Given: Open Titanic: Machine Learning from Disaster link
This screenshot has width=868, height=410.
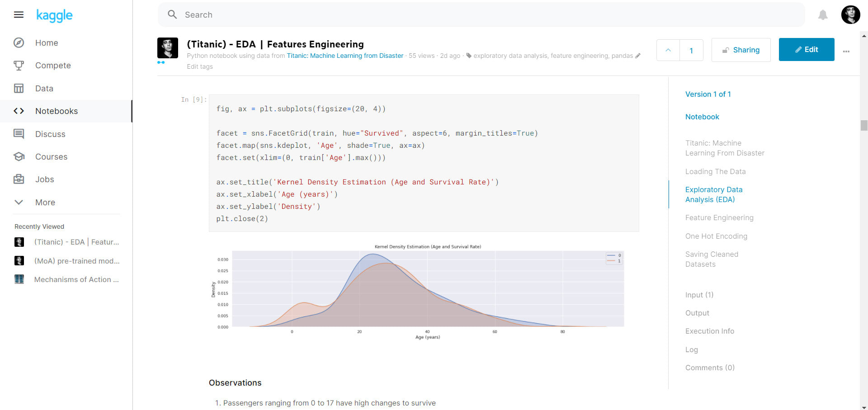Looking at the screenshot, I should point(345,56).
